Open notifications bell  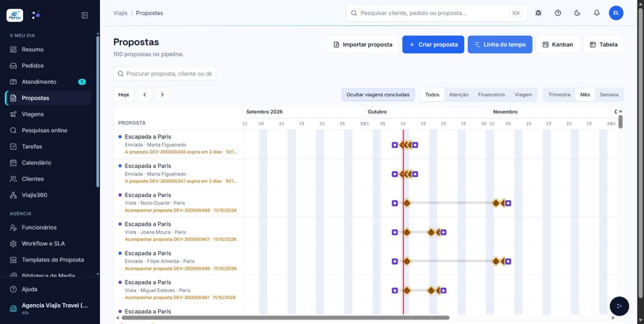pos(596,13)
